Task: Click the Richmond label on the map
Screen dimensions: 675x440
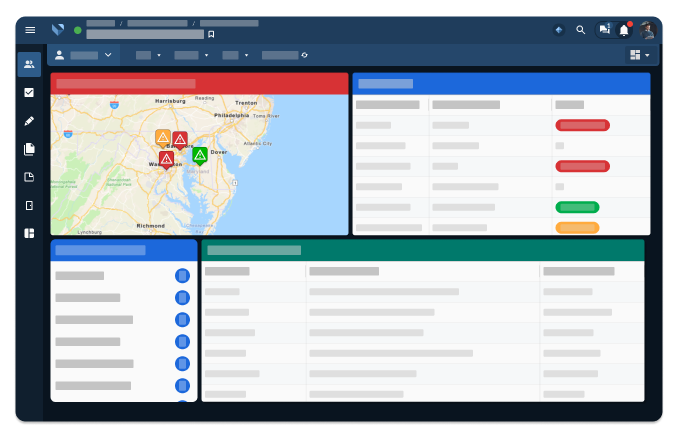Action: coord(151,226)
